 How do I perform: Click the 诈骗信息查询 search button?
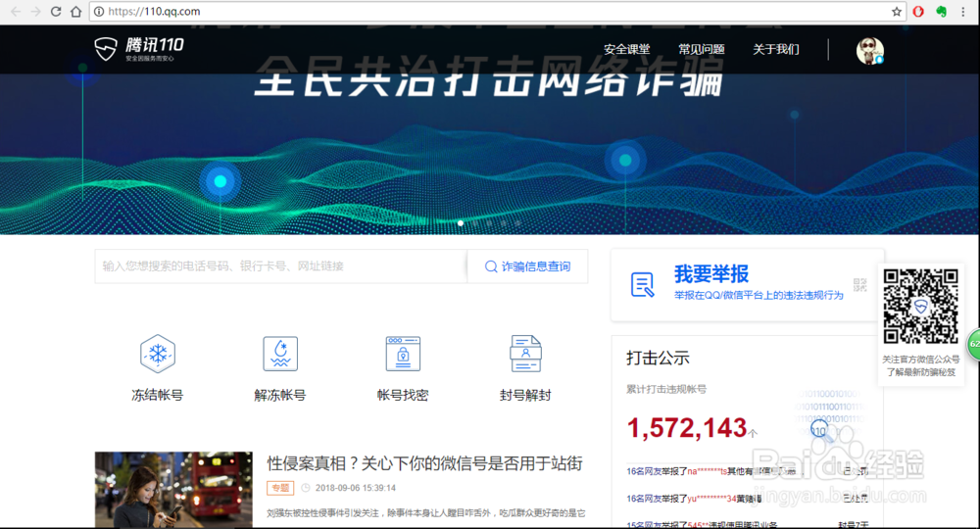pyautogui.click(x=527, y=266)
